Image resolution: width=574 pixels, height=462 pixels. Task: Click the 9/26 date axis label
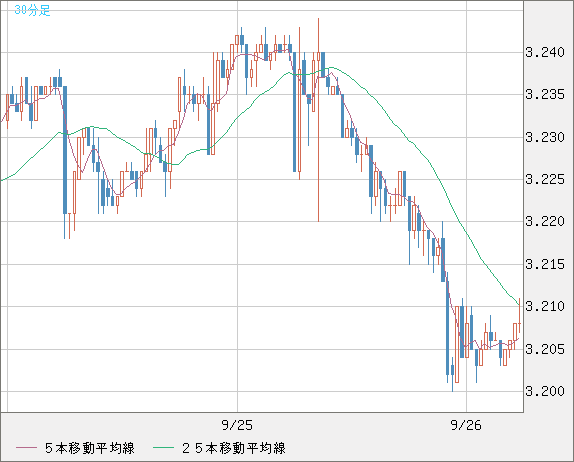click(466, 425)
